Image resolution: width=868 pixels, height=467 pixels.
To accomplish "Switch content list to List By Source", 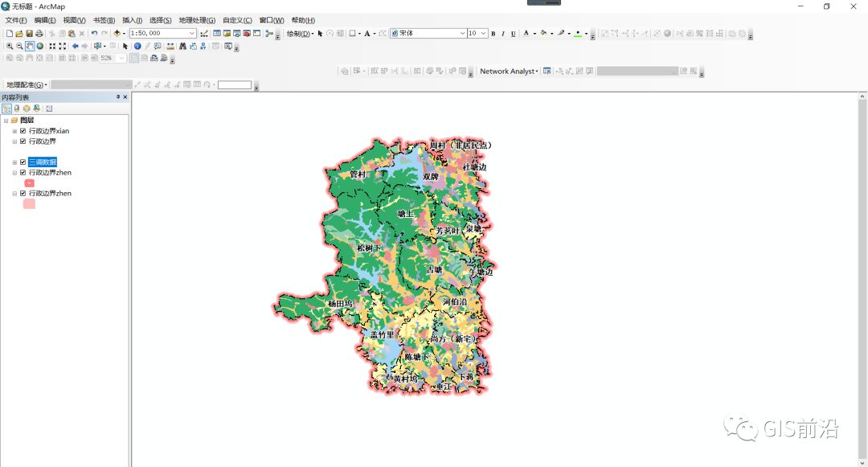I will [16, 108].
